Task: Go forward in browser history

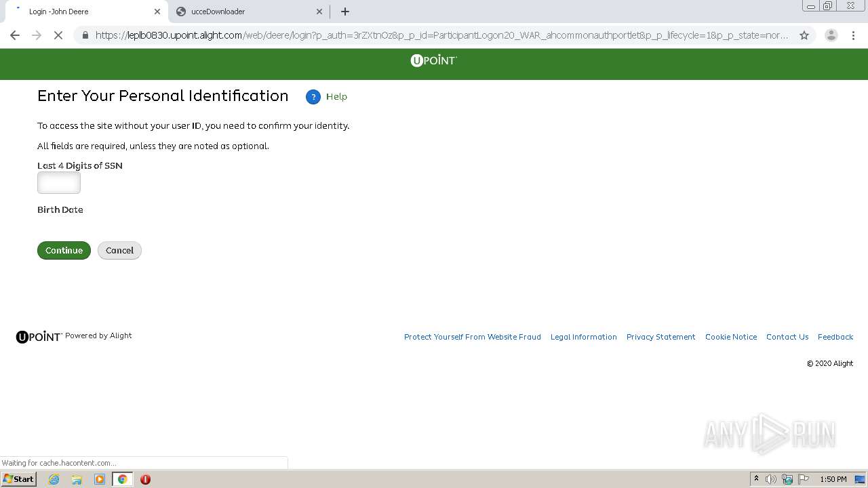Action: coord(37,35)
